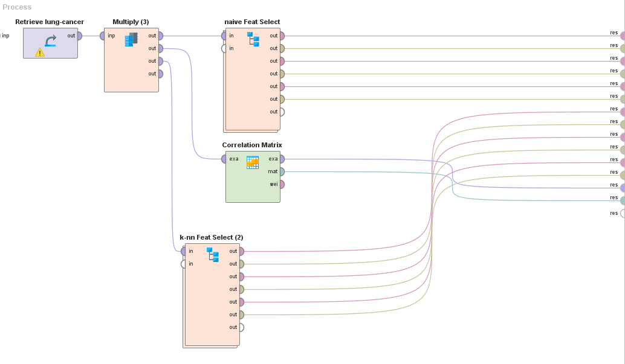
Task: Click the Multiply operator's inp input port
Action: click(103, 36)
